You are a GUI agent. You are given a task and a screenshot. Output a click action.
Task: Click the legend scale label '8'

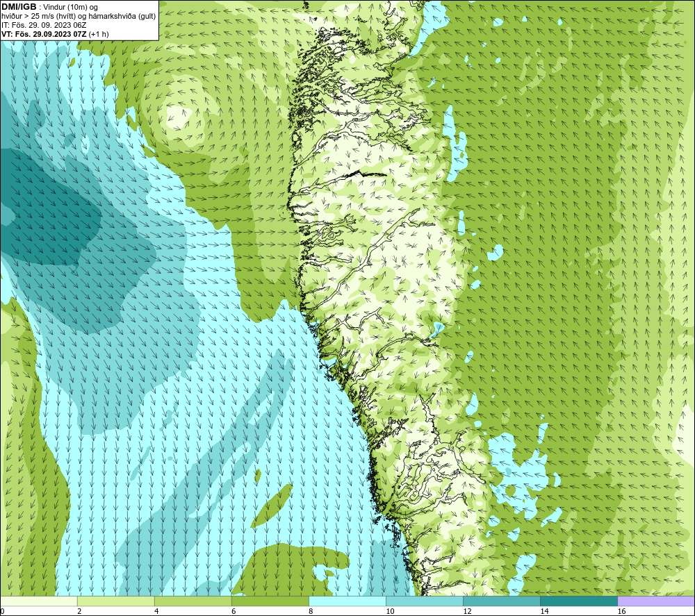[311, 611]
